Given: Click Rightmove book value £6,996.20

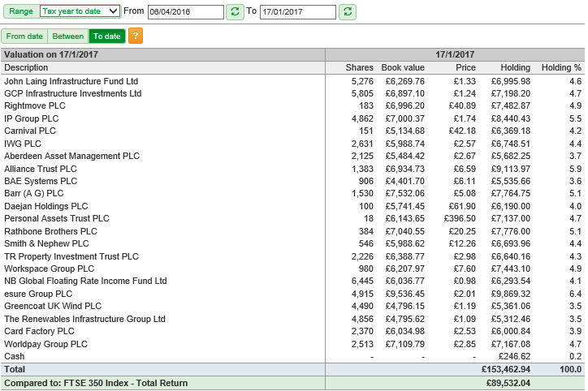Looking at the screenshot, I should pos(405,106).
